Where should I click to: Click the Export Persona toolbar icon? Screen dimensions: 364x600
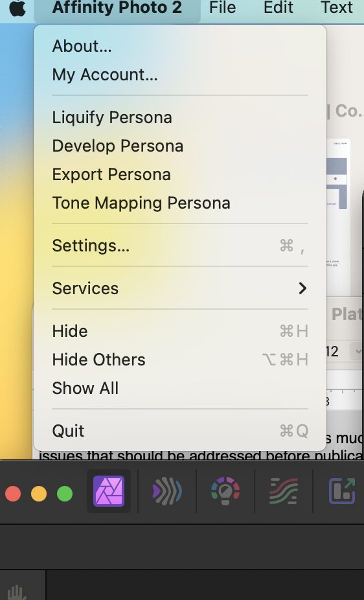342,491
